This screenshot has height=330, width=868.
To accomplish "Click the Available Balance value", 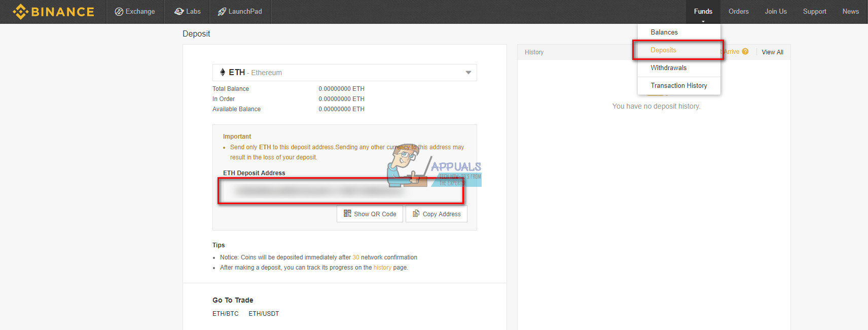I will click(x=341, y=109).
